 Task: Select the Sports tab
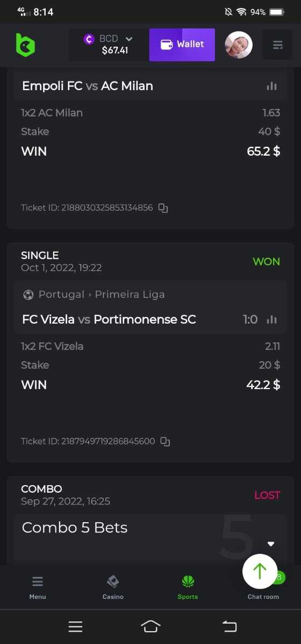(x=188, y=587)
